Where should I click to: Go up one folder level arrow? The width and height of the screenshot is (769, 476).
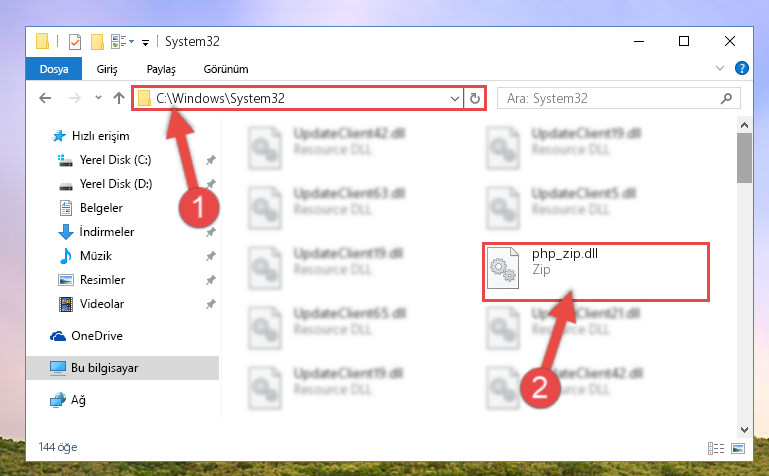point(119,98)
